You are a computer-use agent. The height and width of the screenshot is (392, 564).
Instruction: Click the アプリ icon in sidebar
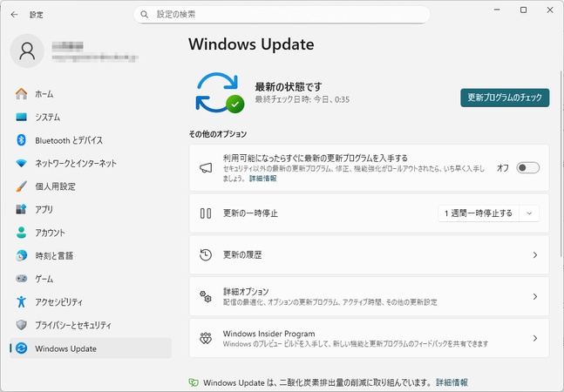(x=21, y=209)
